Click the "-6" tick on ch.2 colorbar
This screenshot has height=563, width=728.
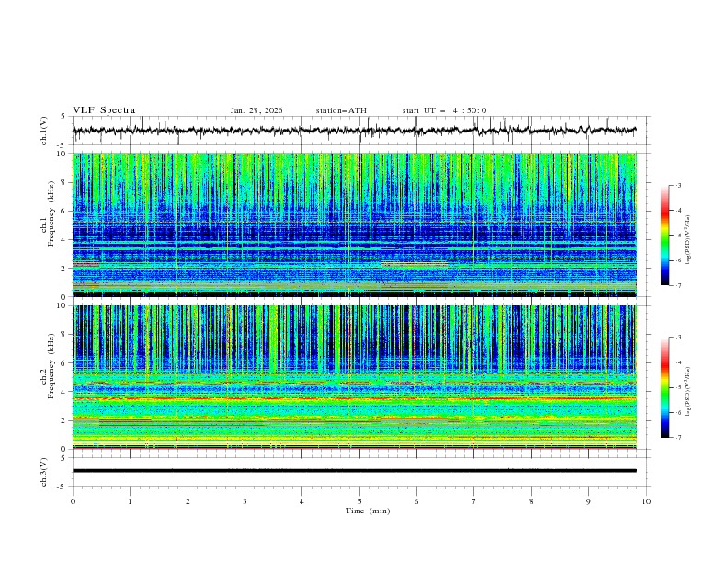(x=678, y=412)
